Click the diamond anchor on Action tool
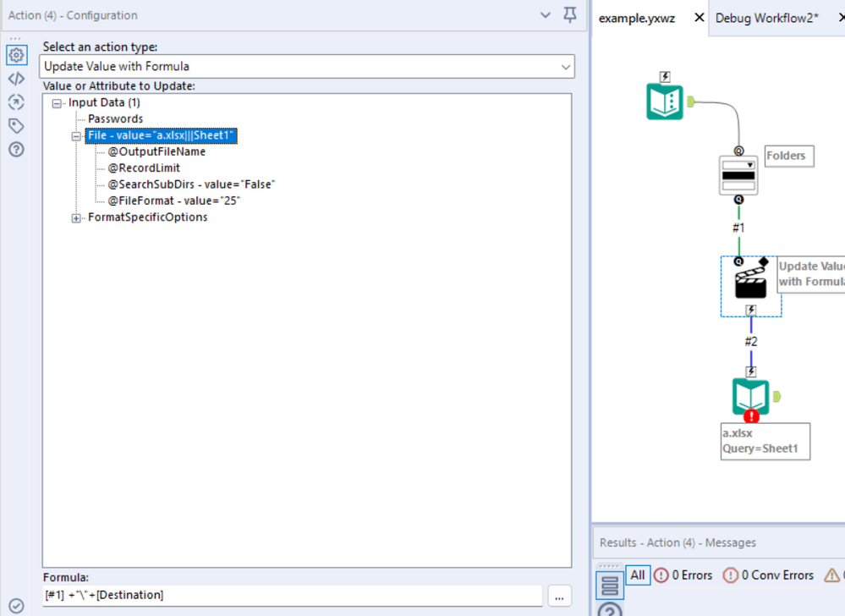Screen dimensions: 845x616 [764, 262]
